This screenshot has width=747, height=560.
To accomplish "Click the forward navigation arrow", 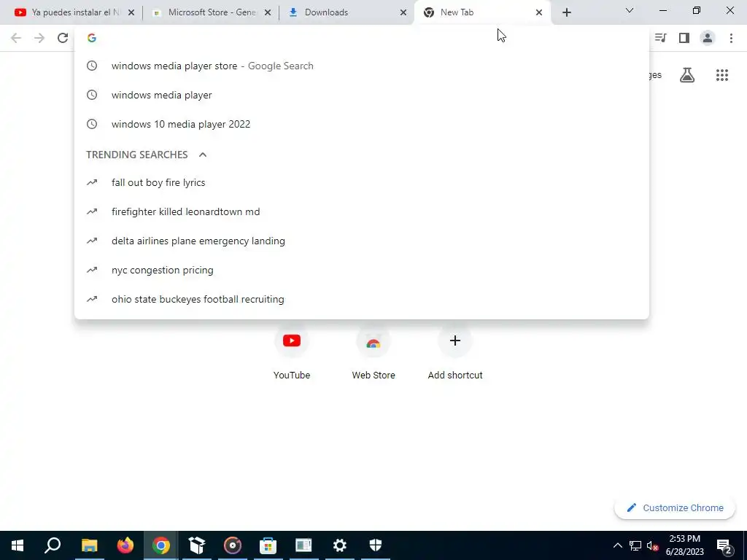I will point(39,38).
